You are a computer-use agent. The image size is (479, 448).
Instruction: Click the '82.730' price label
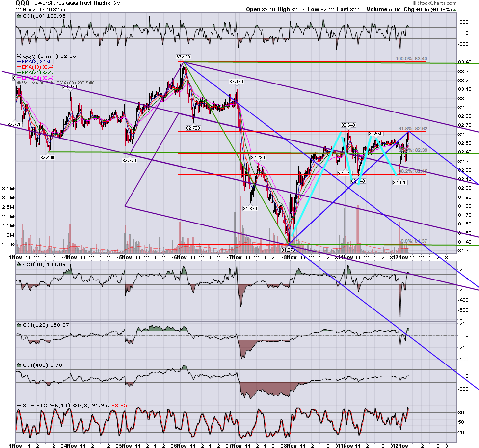(193, 128)
